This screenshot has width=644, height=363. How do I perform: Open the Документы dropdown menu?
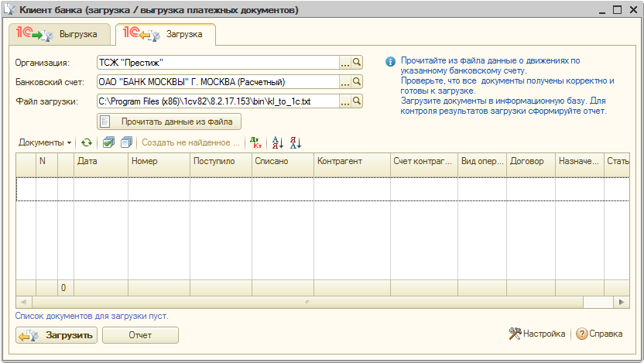click(x=45, y=142)
